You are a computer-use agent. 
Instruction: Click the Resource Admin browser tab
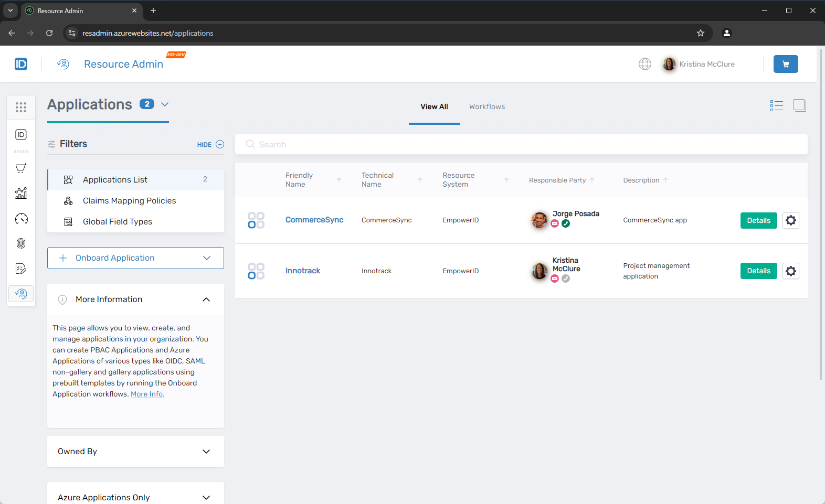[81, 10]
